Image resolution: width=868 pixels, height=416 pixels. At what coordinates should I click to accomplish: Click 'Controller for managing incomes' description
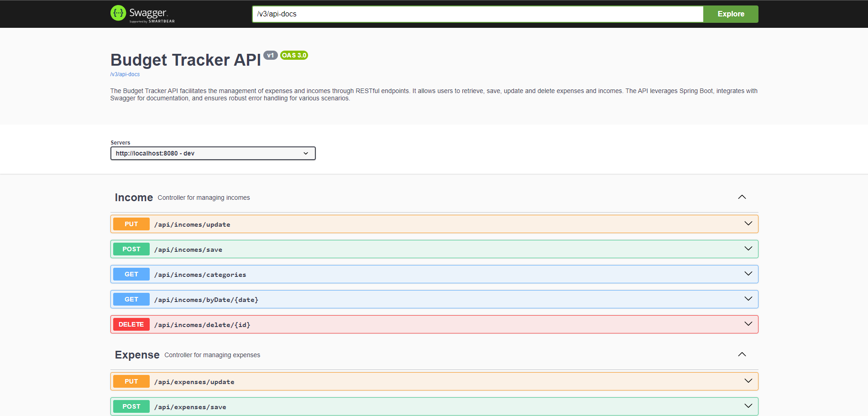(204, 198)
